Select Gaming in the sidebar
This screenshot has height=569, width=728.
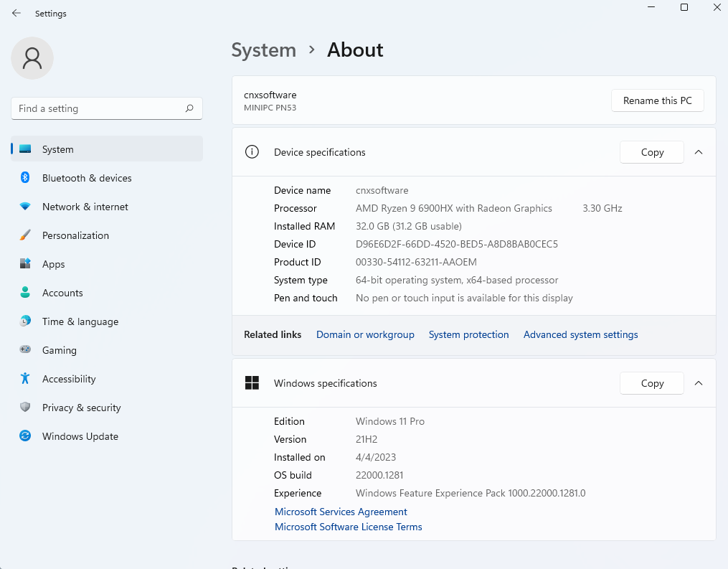pos(107,350)
